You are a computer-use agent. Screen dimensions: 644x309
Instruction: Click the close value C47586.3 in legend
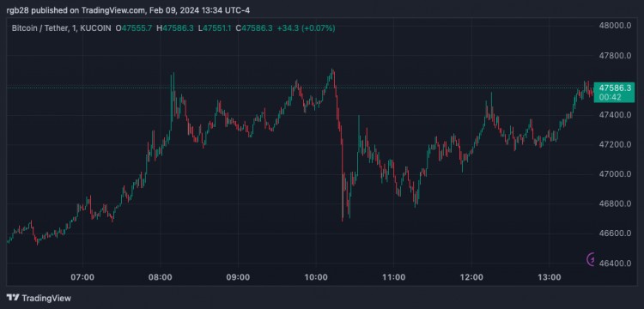click(x=254, y=28)
